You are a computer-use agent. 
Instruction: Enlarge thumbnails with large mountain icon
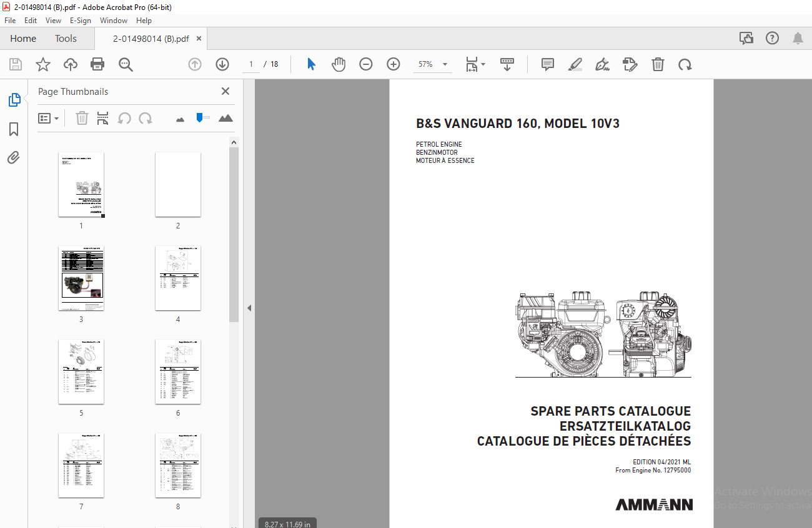(225, 118)
